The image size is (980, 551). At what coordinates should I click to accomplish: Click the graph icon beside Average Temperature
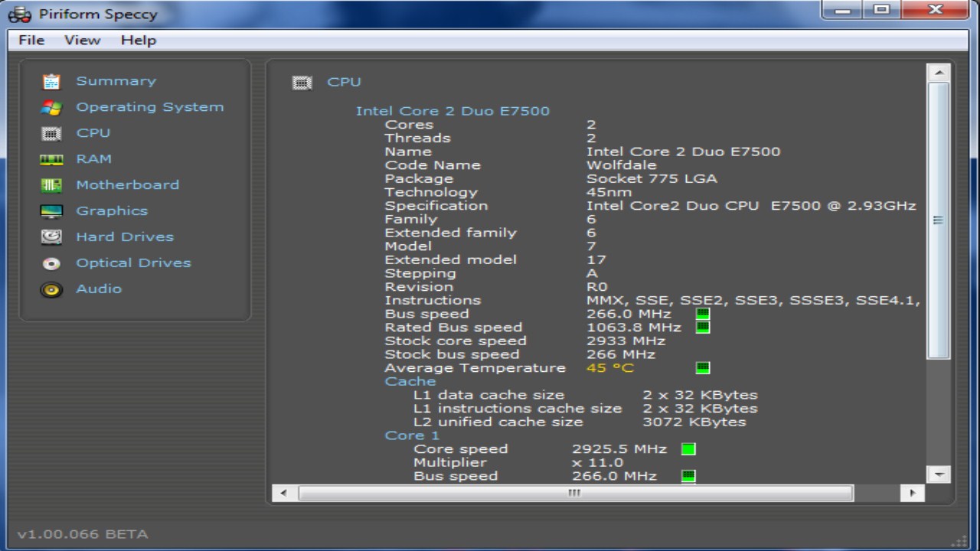pos(702,368)
